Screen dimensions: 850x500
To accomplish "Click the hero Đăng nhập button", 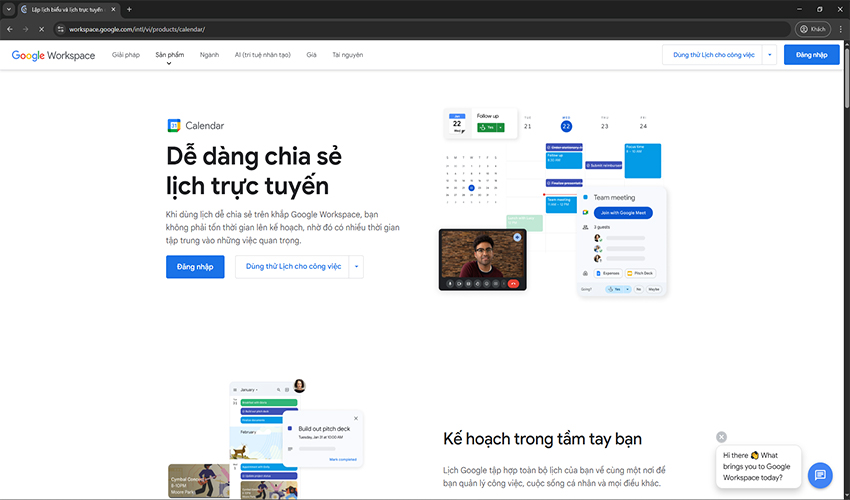I will click(195, 267).
